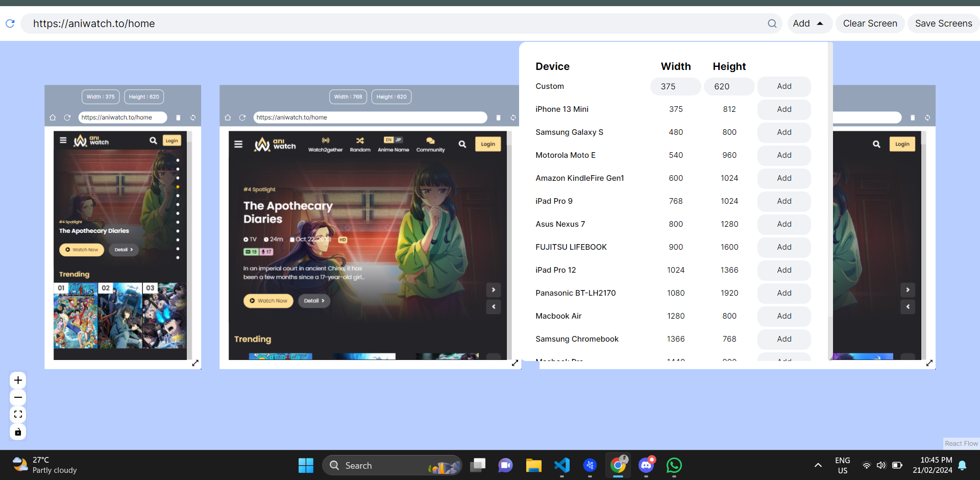This screenshot has width=980, height=480.
Task: Zoom in the canvas with plus
Action: tap(18, 380)
